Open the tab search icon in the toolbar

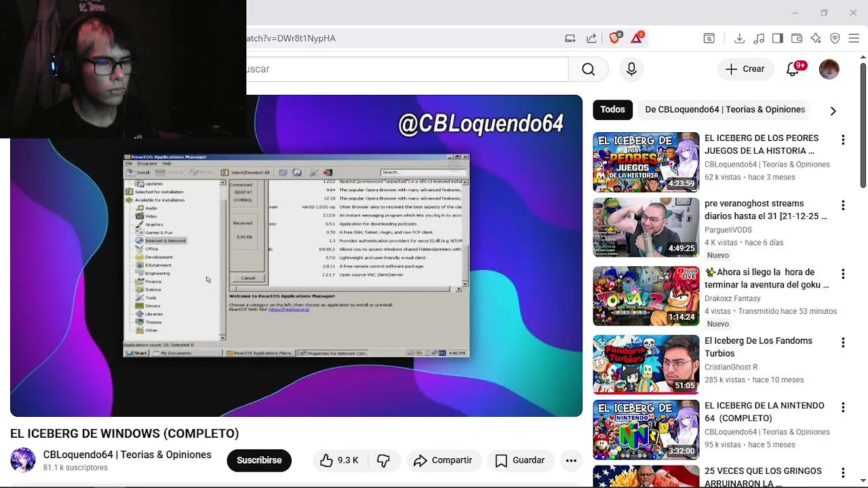coord(709,39)
